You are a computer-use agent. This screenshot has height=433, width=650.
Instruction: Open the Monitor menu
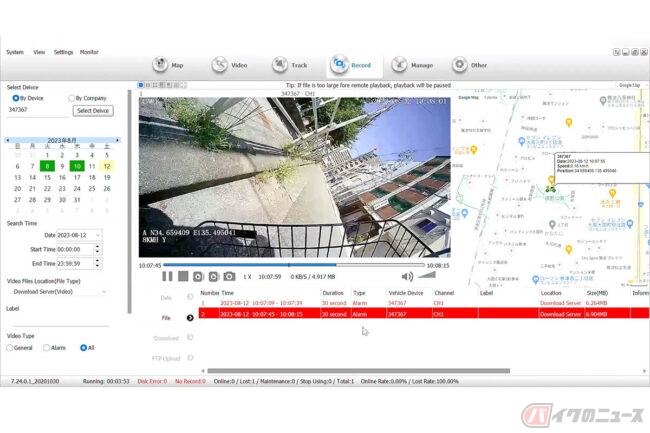point(89,52)
